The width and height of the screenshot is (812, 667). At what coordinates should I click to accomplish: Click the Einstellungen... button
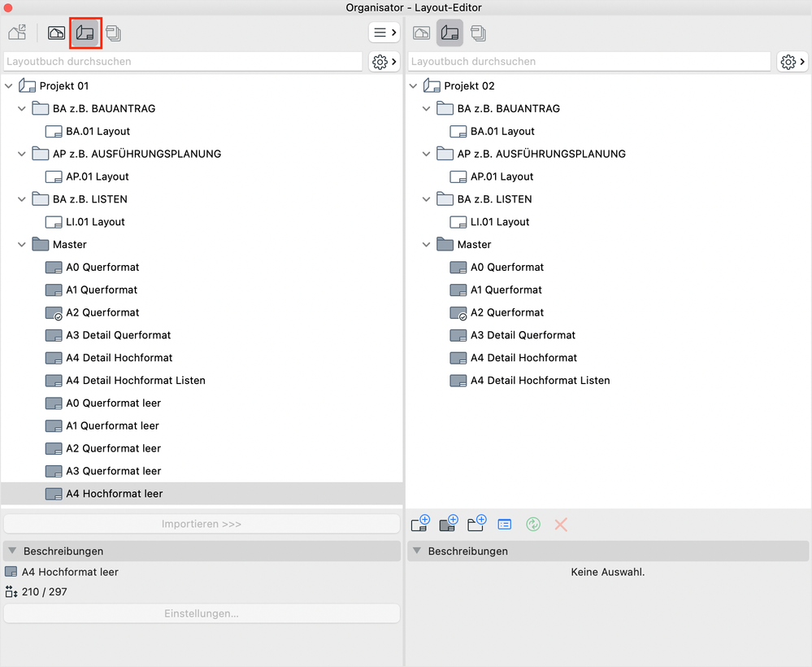[x=202, y=613]
